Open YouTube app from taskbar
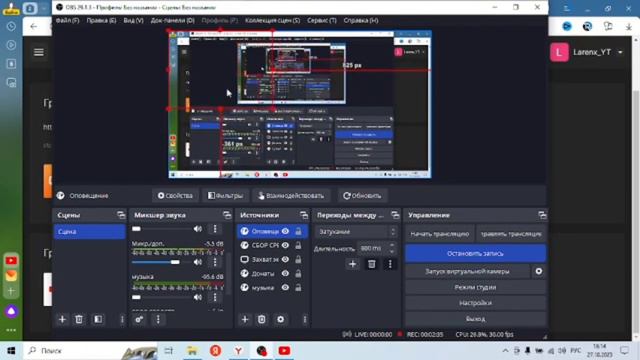 click(x=284, y=351)
